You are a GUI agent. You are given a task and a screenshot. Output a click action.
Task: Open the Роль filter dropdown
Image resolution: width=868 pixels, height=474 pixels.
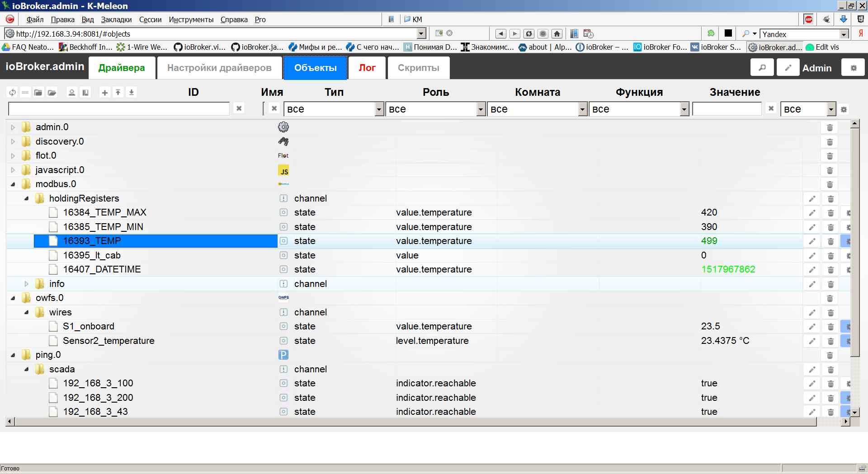click(x=436, y=109)
